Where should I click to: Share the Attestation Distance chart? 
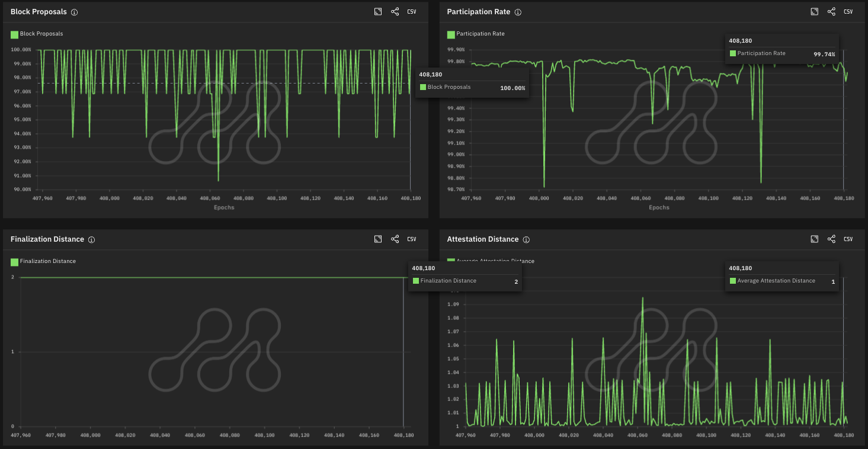pyautogui.click(x=831, y=239)
